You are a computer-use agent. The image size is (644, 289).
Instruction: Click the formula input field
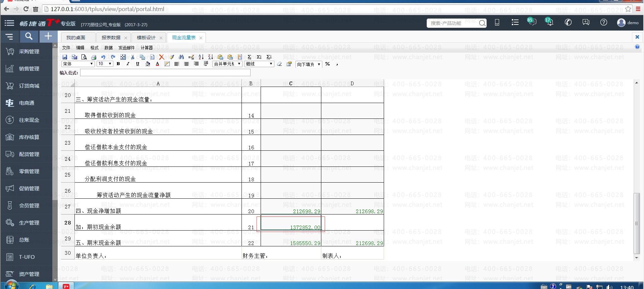click(x=165, y=73)
